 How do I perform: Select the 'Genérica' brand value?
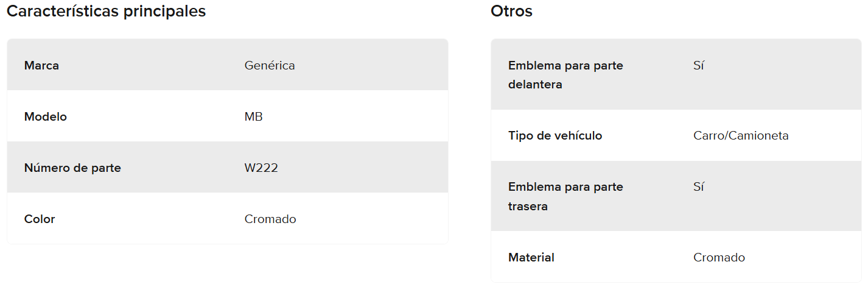point(270,65)
